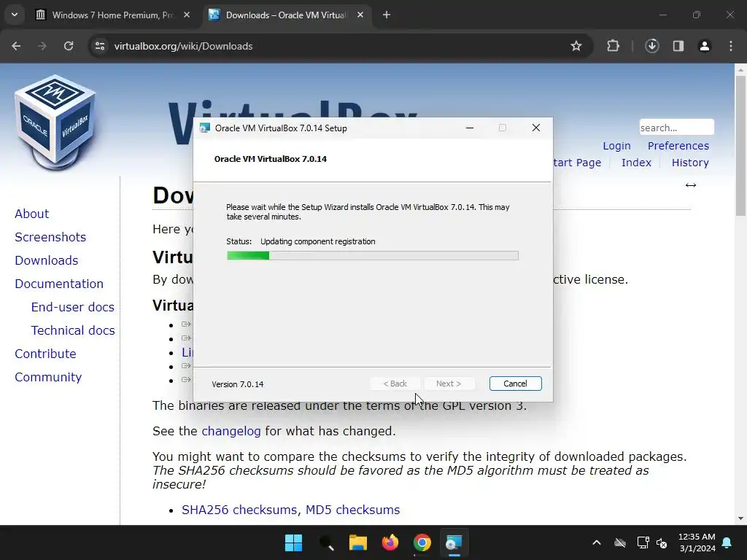Open a new tab with plus icon
This screenshot has height=560, width=747.
[387, 15]
